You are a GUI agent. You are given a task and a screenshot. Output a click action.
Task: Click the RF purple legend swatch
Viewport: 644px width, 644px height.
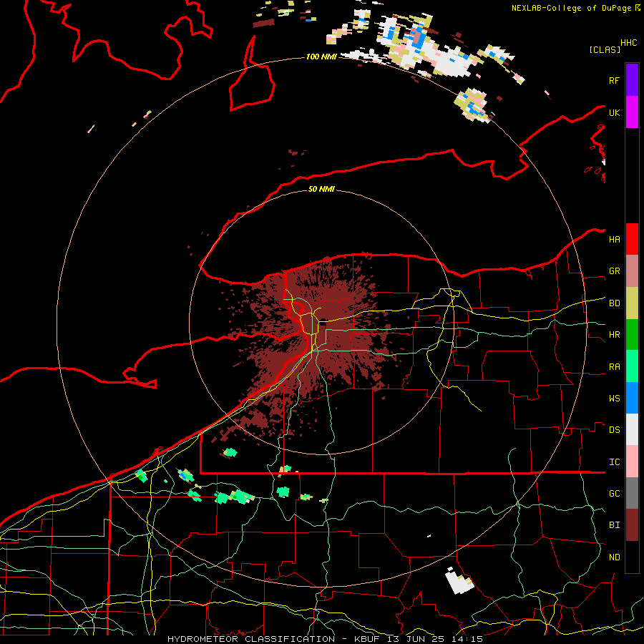pyautogui.click(x=632, y=80)
